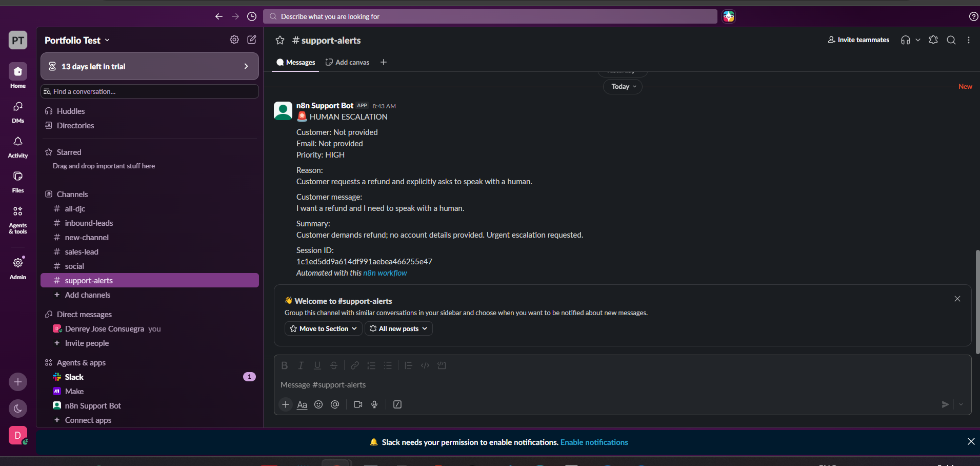Expand the Today date dropdown
This screenshot has height=466, width=980.
pos(623,86)
